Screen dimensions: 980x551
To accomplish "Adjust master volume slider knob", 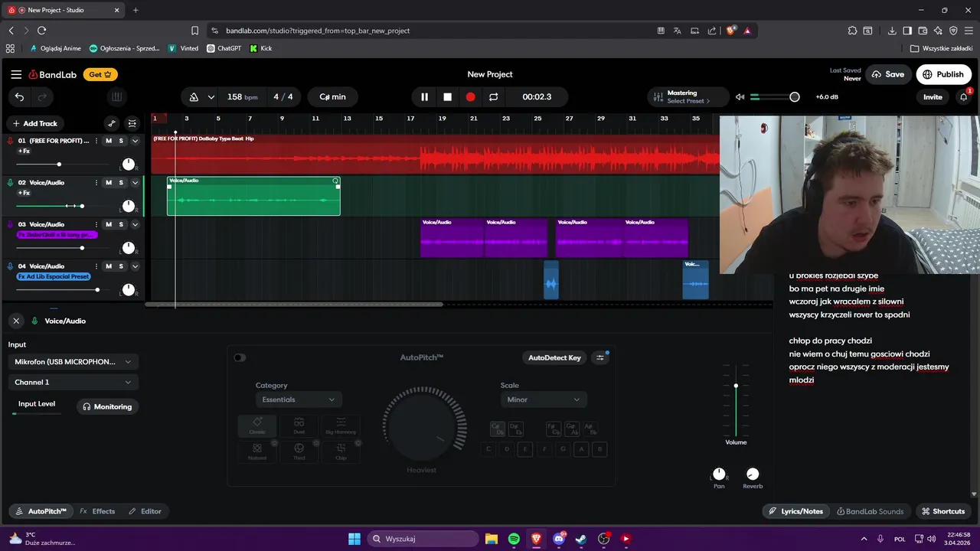I will click(795, 97).
